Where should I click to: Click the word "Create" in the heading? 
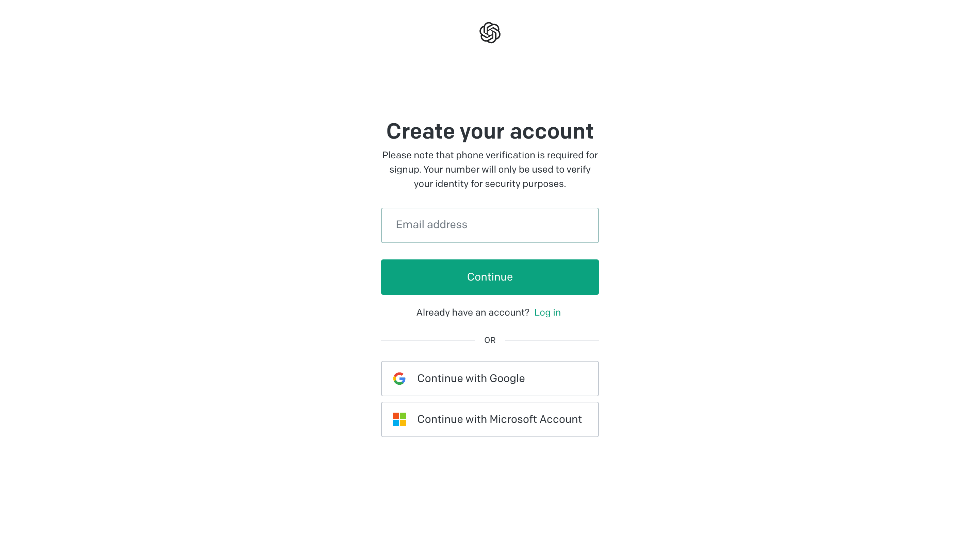420,131
